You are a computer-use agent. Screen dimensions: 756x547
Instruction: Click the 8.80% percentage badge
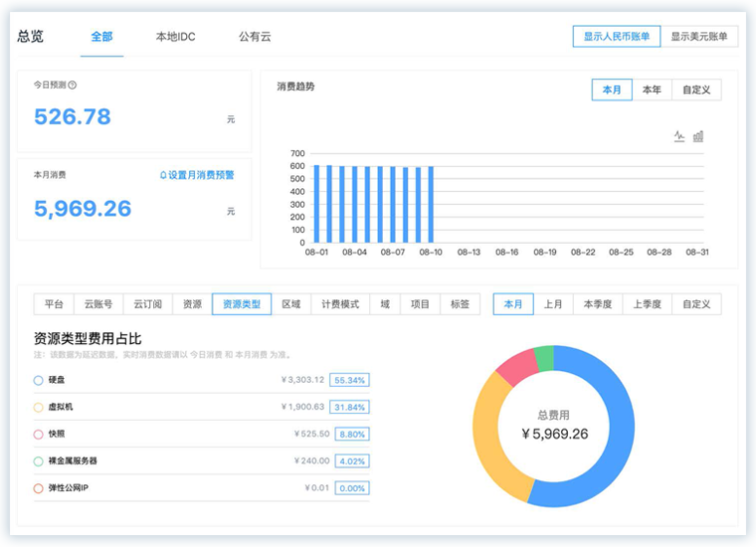tap(352, 435)
